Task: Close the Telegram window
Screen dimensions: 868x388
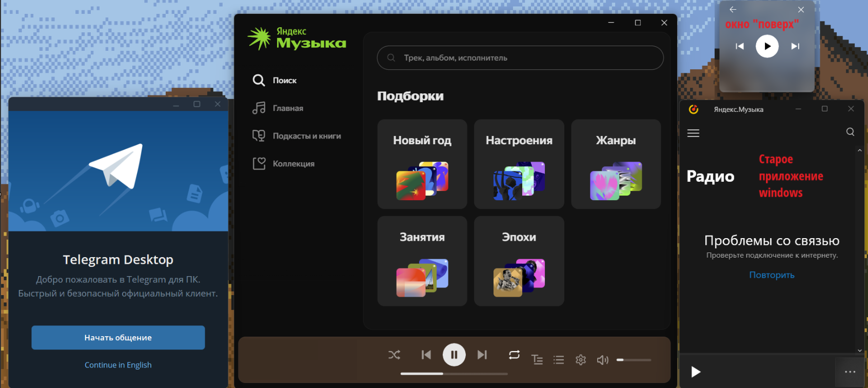Action: pos(218,104)
